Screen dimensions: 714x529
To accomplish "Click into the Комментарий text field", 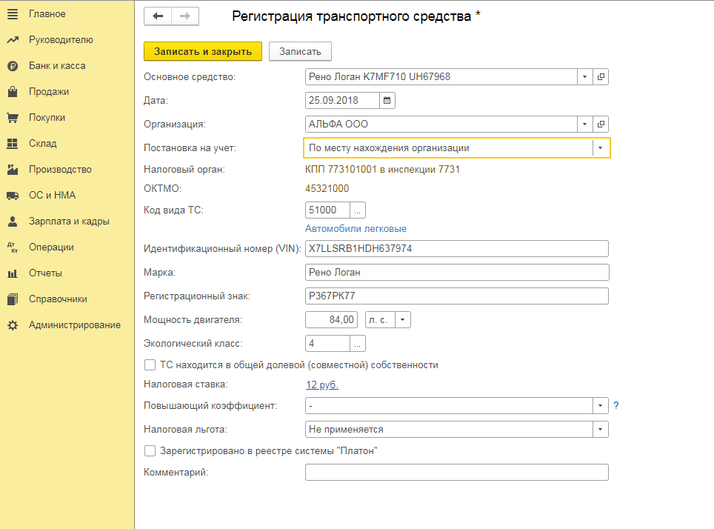I will click(456, 473).
